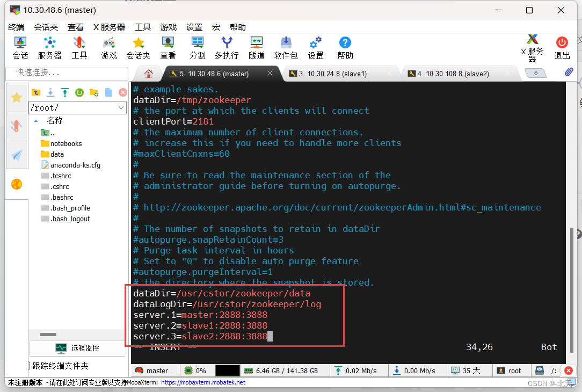
Task: Select the .bash_logout file
Action: (x=66, y=219)
